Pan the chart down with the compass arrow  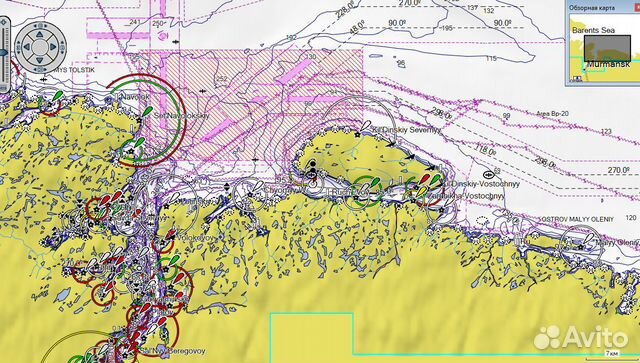coord(40,60)
